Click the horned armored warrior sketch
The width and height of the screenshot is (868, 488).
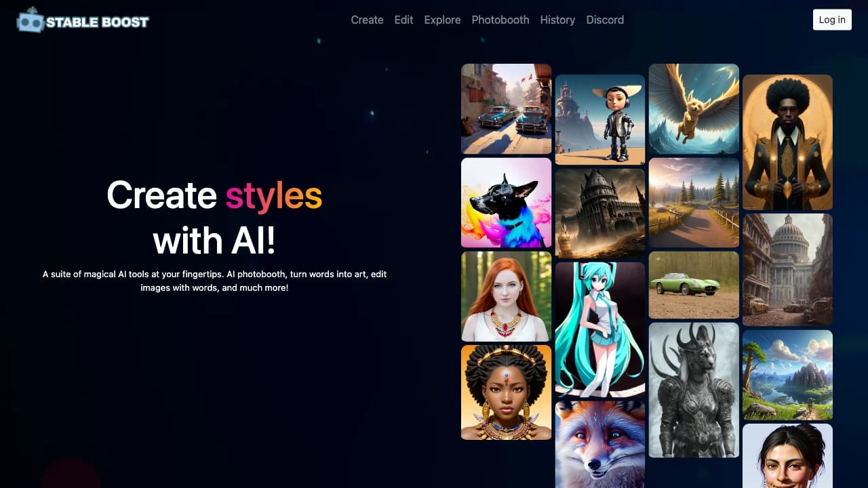click(x=694, y=390)
